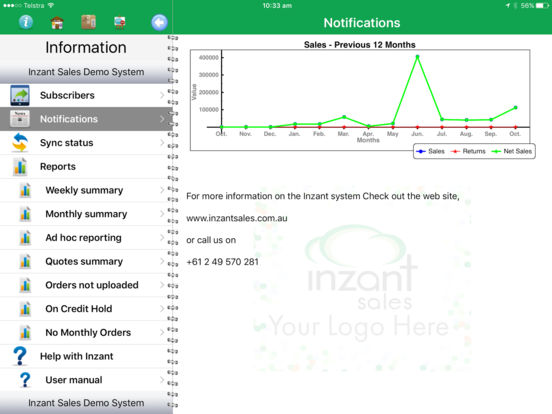Screen dimensions: 552x414
Task: Select the Notifications menu row
Action: 86,119
